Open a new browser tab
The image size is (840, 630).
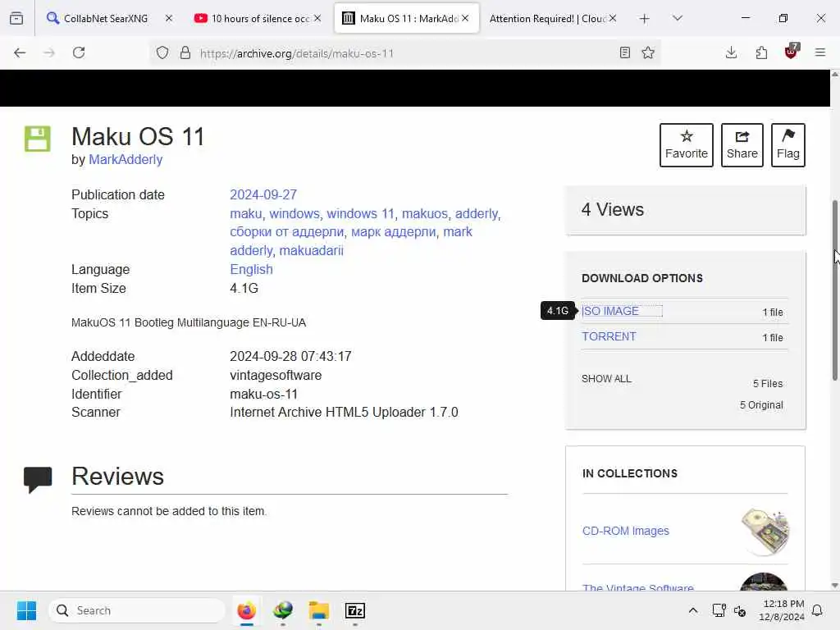(x=645, y=19)
